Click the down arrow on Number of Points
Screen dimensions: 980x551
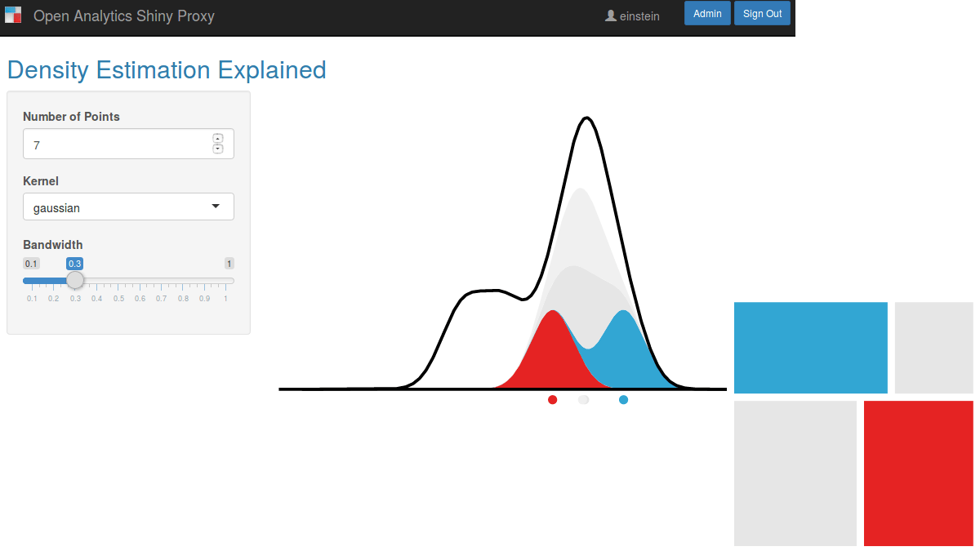tap(217, 149)
